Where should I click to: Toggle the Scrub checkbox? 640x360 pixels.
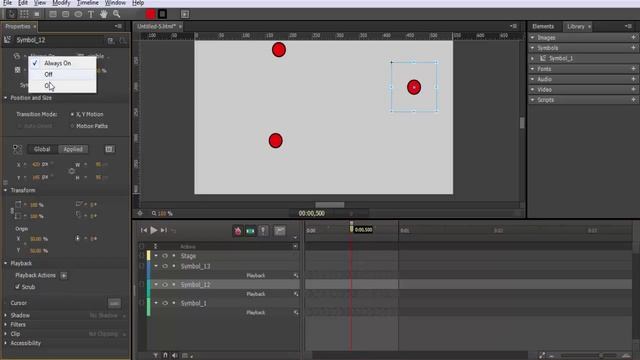pyautogui.click(x=18, y=287)
